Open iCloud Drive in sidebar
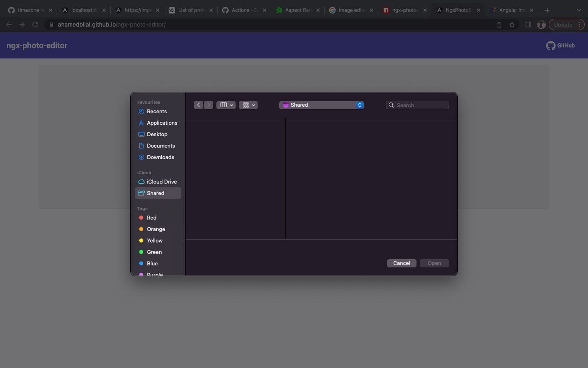Screen dimensions: 588x368 tap(161, 182)
